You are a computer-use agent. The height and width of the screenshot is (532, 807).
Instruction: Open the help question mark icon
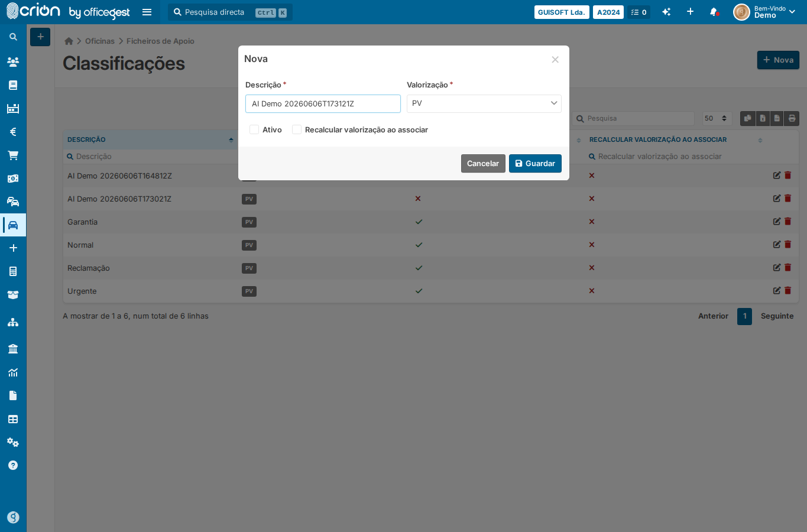(x=13, y=465)
